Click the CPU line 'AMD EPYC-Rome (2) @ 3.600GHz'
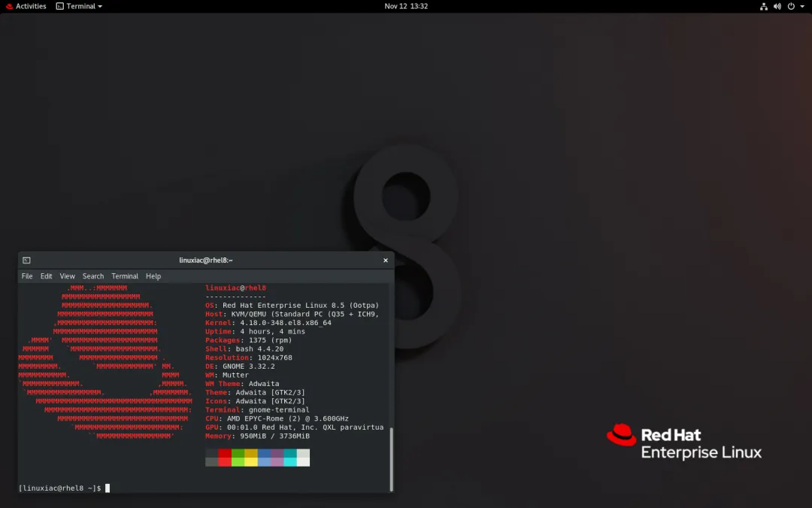This screenshot has width=812, height=508. click(x=287, y=418)
